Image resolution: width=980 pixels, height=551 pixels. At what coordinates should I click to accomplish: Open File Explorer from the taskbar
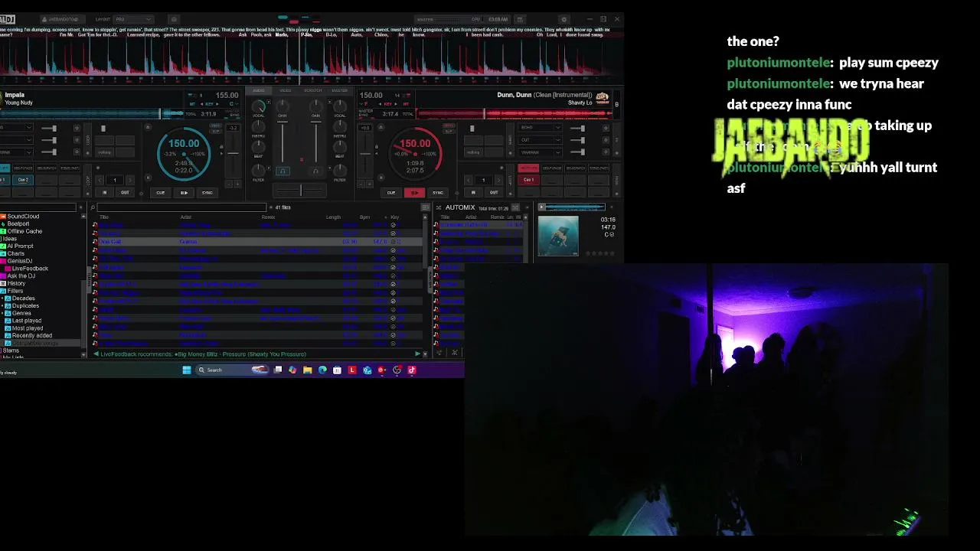point(308,370)
